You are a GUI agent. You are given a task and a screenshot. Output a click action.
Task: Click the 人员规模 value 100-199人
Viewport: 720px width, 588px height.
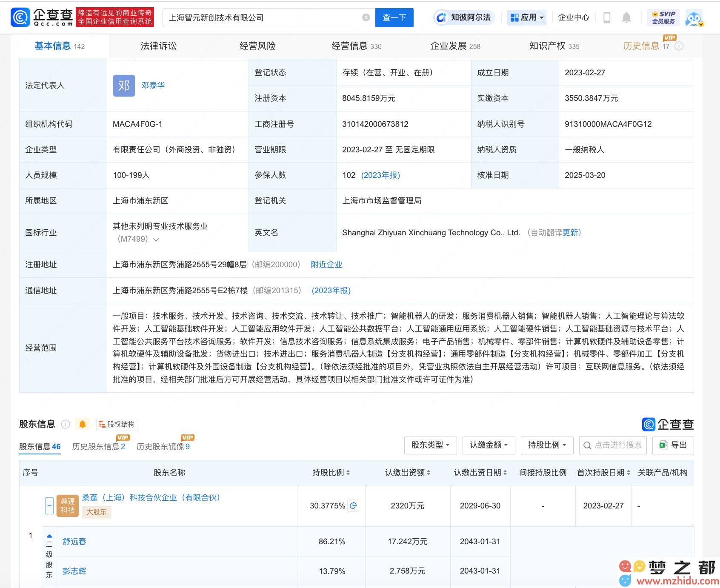pyautogui.click(x=131, y=175)
